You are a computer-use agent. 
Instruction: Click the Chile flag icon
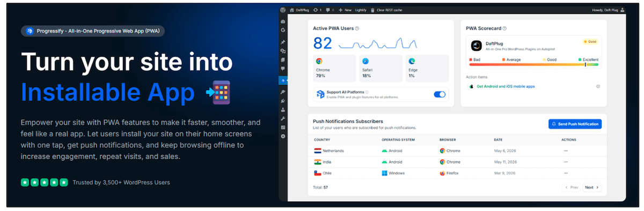point(318,173)
